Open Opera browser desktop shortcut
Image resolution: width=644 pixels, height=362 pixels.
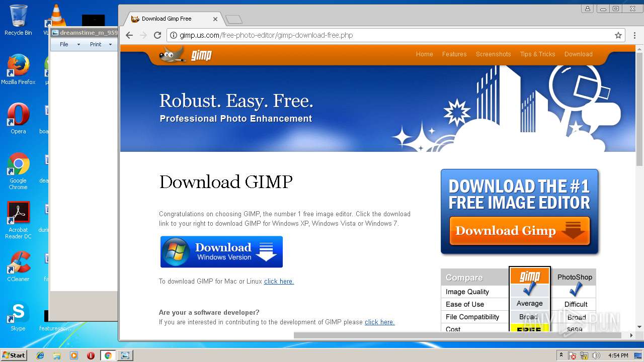[x=18, y=119]
